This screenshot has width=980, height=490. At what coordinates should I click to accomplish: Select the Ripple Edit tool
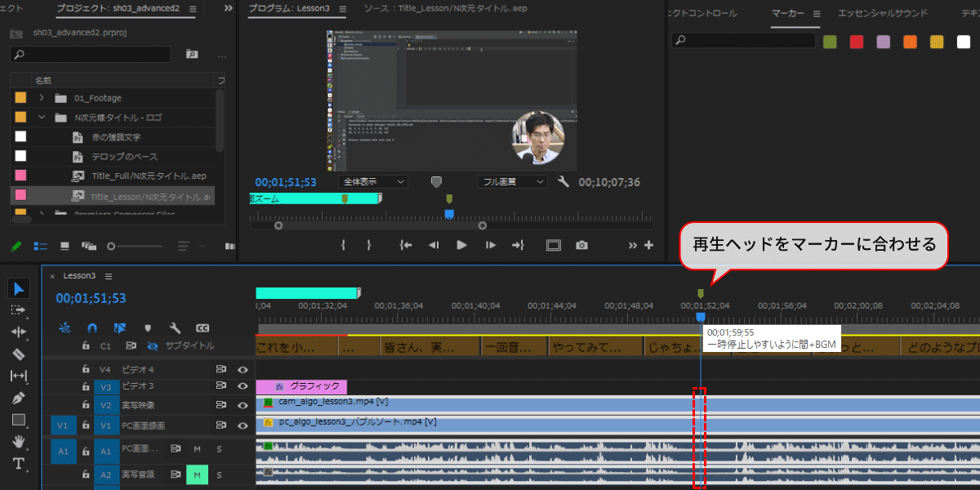click(20, 332)
